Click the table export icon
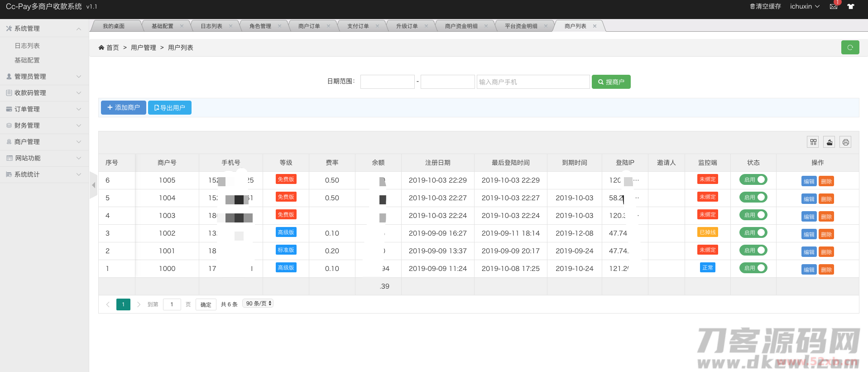Image resolution: width=868 pixels, height=372 pixels. 829,142
